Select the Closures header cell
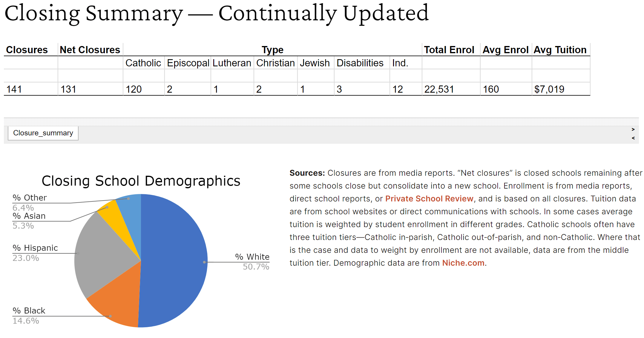Viewport: 644px width, 338px height. [27, 50]
